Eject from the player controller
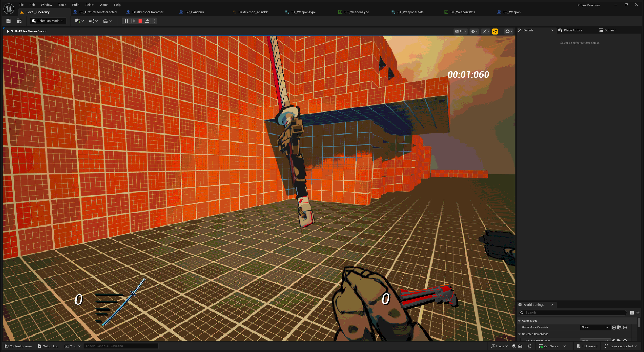The image size is (644, 352). tap(147, 21)
